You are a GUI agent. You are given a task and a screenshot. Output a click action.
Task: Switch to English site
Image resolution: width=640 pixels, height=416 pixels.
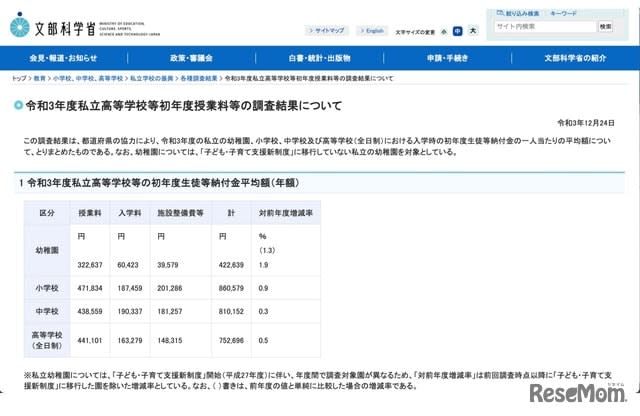(372, 31)
